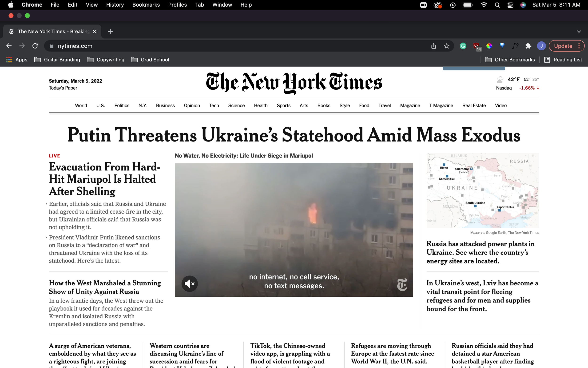
Task: Reload the page with the refresh icon
Action: pyautogui.click(x=35, y=46)
